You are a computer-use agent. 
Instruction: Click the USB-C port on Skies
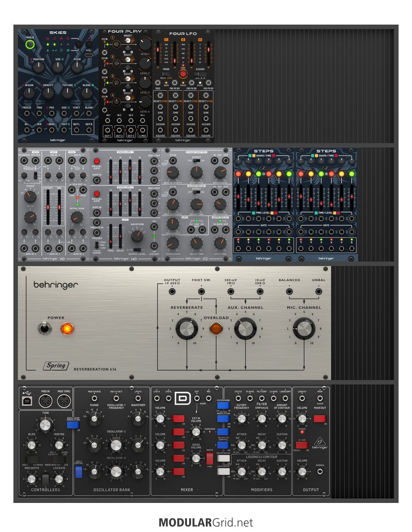pyautogui.click(x=89, y=55)
